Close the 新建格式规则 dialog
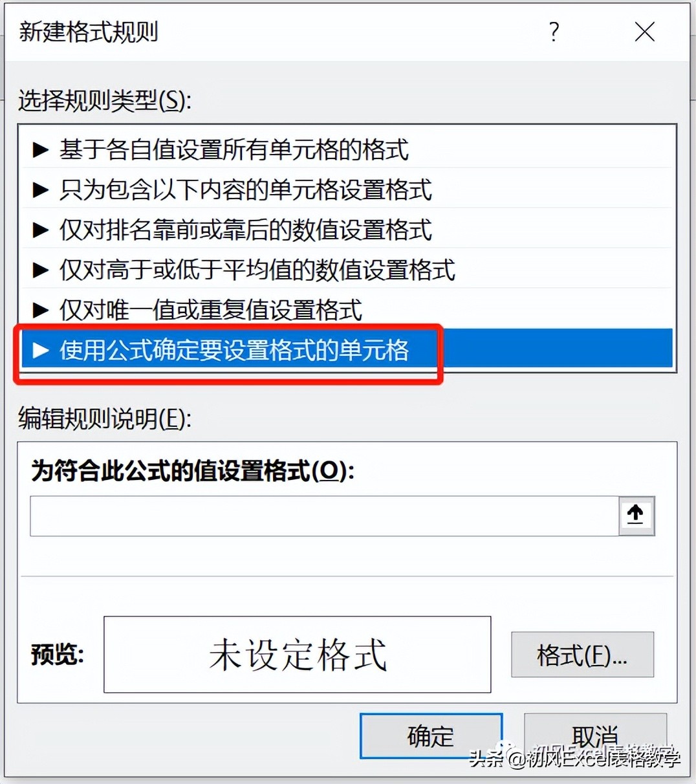This screenshot has width=696, height=784. pyautogui.click(x=644, y=31)
